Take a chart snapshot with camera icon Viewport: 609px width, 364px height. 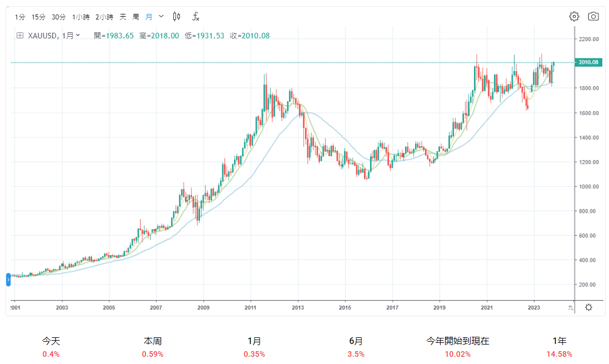pyautogui.click(x=593, y=16)
